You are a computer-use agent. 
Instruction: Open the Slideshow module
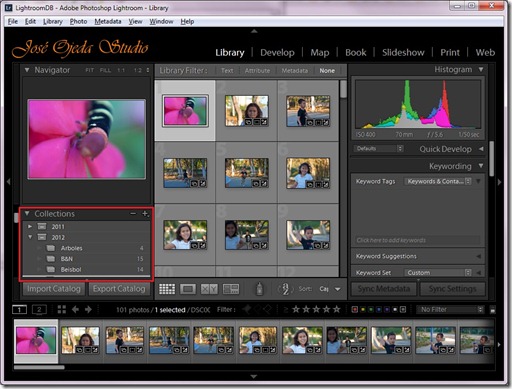[403, 53]
